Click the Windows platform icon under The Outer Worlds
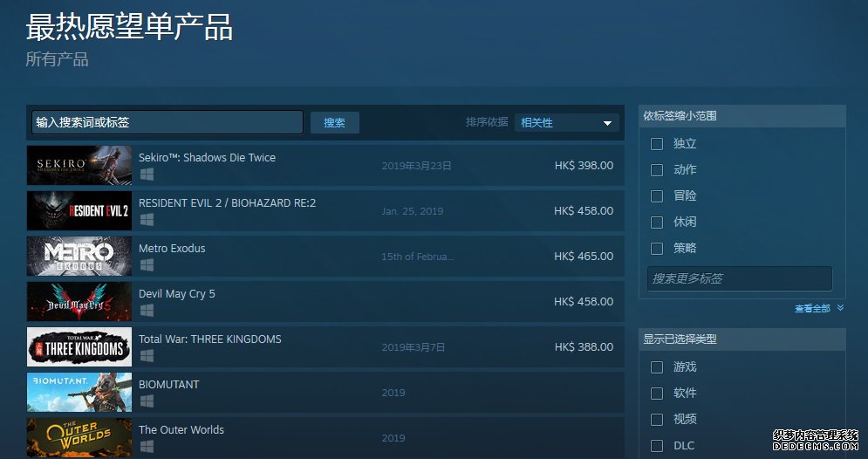This screenshot has width=868, height=459. (147, 446)
